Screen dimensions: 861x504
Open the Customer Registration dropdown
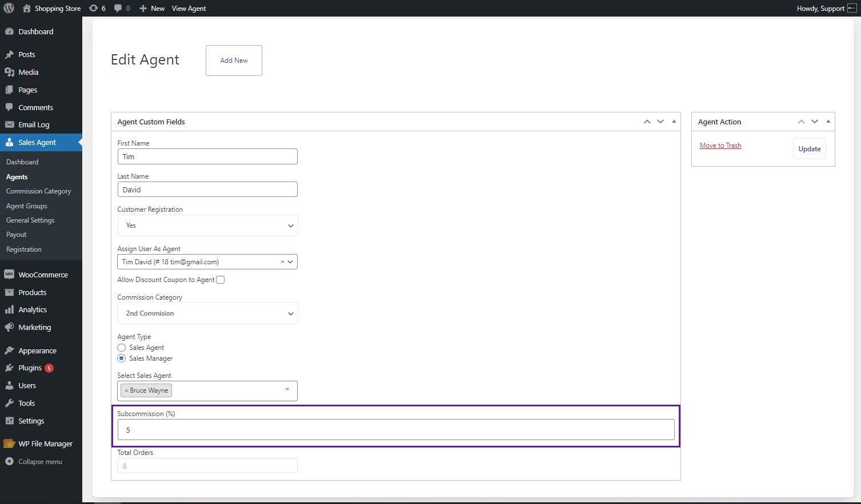(208, 225)
